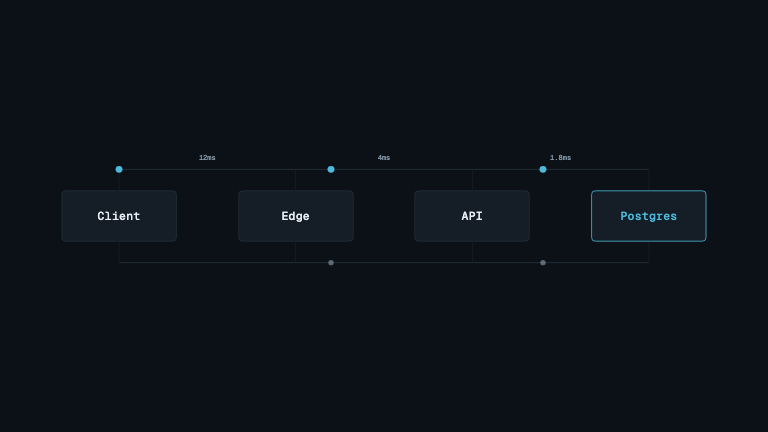Click the gray dot below Edge and API
This screenshot has height=432, width=768.
331,263
